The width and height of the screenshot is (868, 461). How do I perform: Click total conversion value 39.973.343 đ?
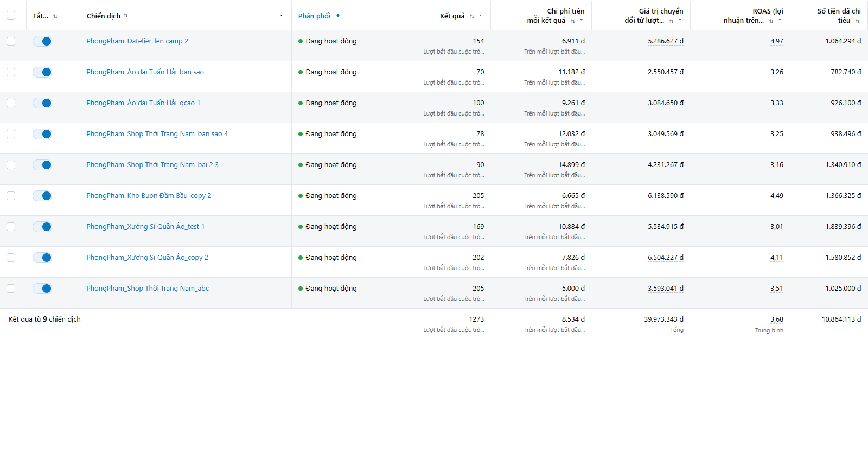(664, 319)
